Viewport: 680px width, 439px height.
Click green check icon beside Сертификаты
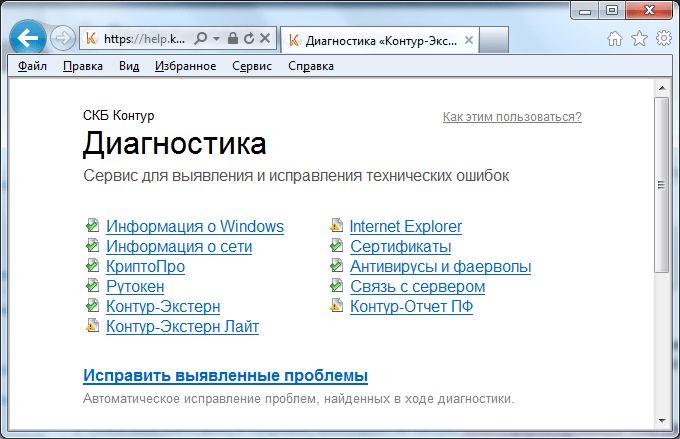(337, 245)
